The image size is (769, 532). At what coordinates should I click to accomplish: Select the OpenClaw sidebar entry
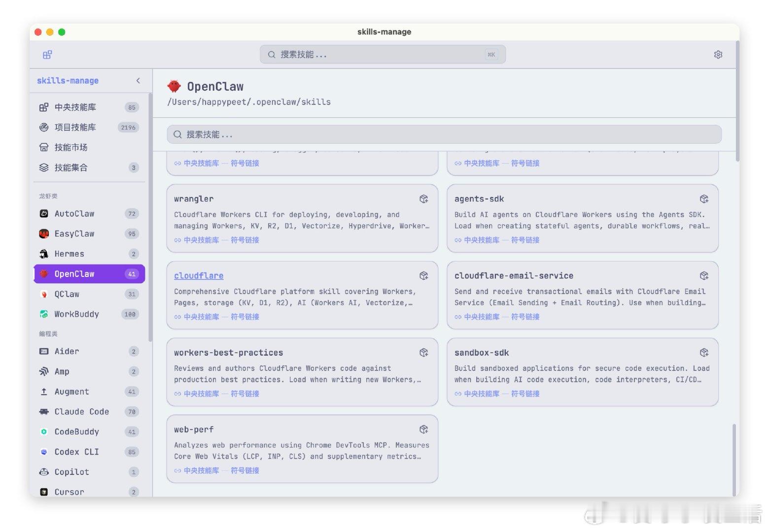click(x=89, y=274)
